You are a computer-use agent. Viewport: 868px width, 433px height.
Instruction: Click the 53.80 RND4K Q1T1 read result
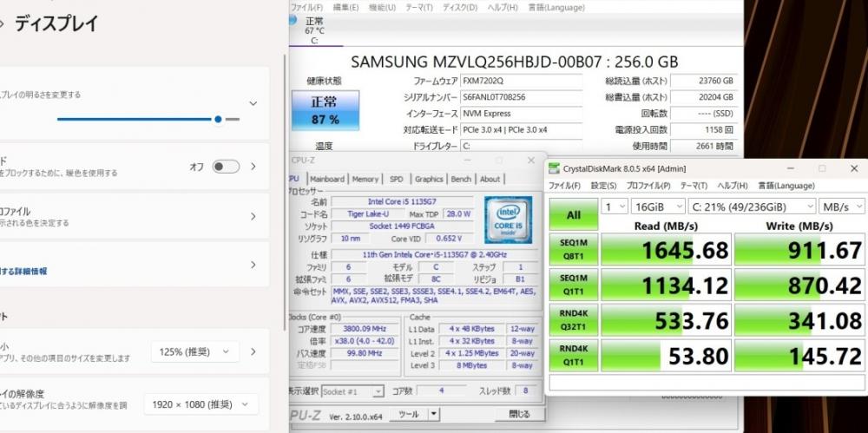(x=666, y=356)
